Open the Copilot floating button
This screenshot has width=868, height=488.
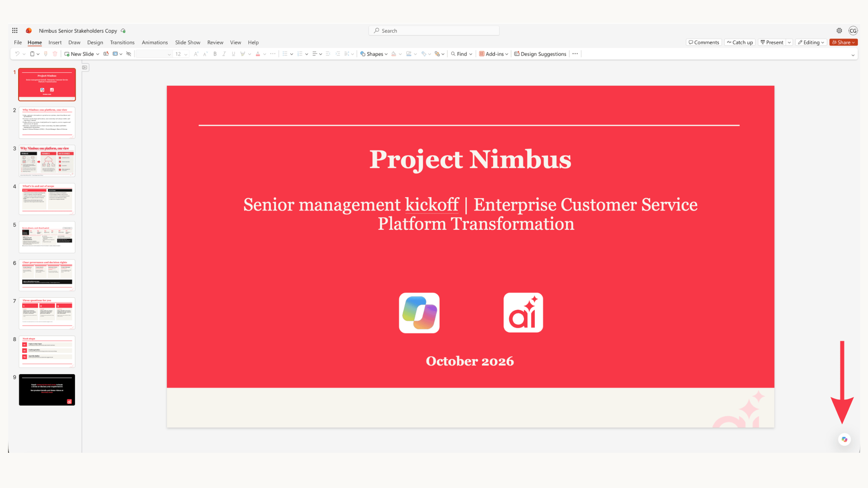point(844,439)
